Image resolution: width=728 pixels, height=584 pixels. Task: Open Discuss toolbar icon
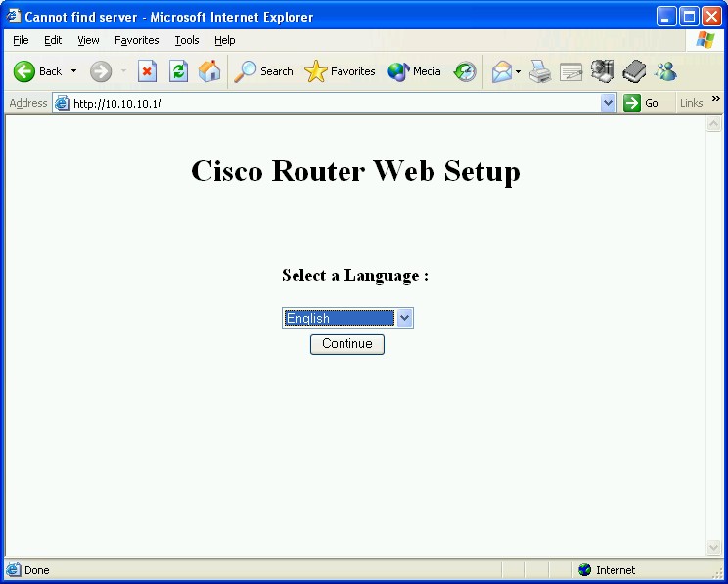click(603, 71)
